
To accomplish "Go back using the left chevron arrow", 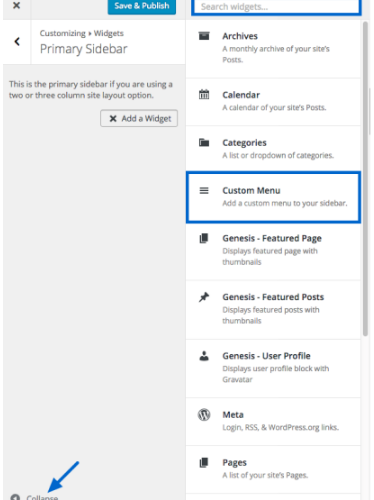I will [x=17, y=42].
